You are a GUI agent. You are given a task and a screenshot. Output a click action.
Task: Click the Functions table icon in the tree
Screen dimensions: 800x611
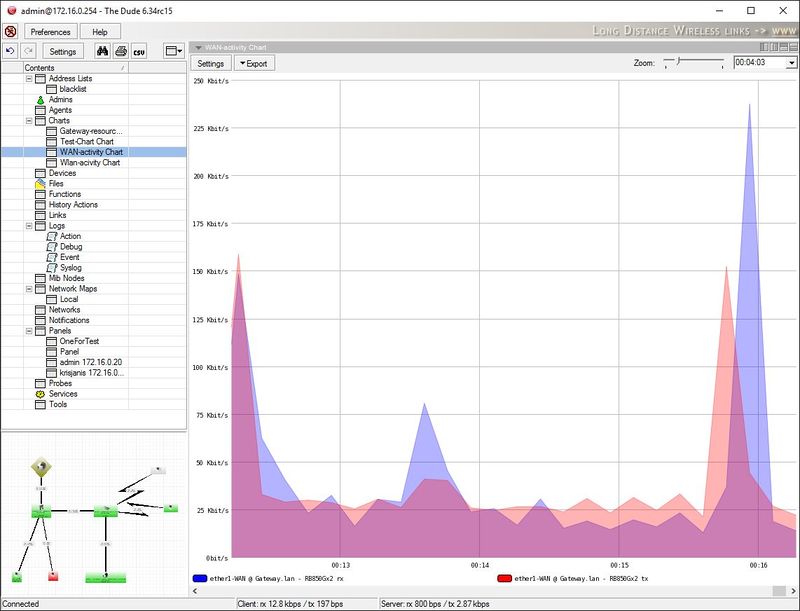[x=40, y=194]
